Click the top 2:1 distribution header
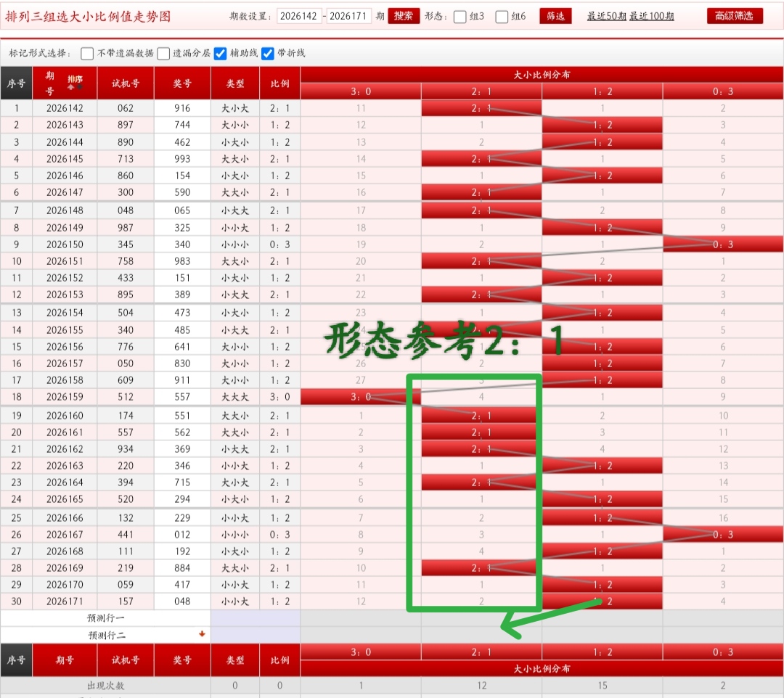The width and height of the screenshot is (784, 698). click(481, 91)
